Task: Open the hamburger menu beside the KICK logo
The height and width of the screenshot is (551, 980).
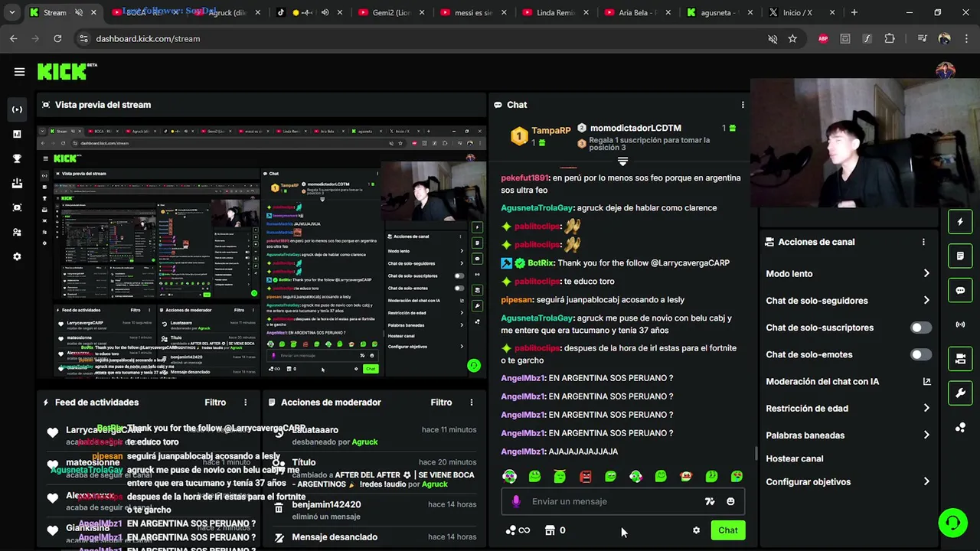Action: (19, 72)
